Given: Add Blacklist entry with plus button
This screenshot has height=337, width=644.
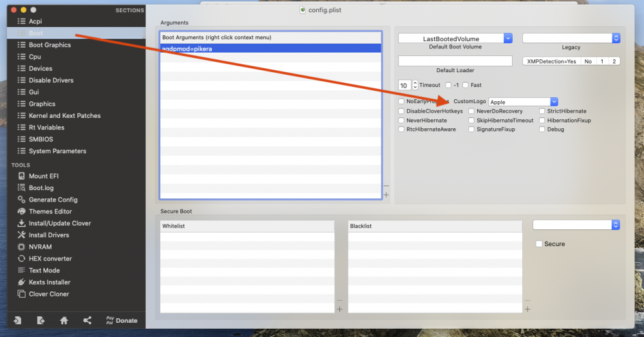Looking at the screenshot, I should click(527, 309).
